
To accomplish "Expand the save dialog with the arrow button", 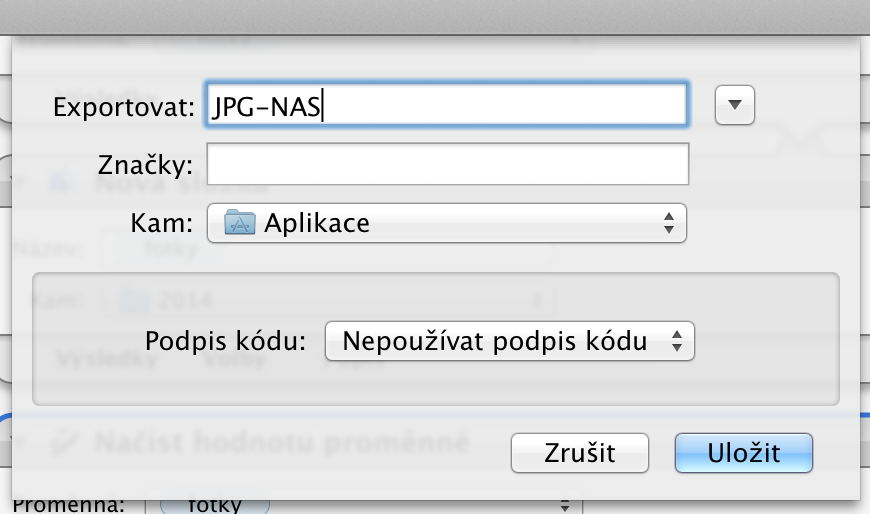I will tap(735, 105).
